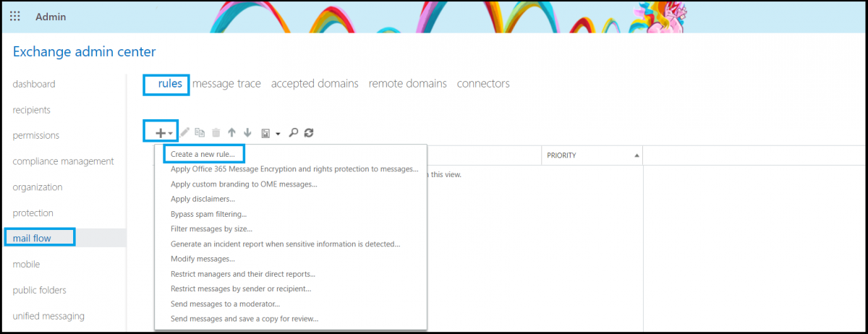Screen dimensions: 868x334
Task: Choose Send messages and save a copy
Action: coord(244,318)
